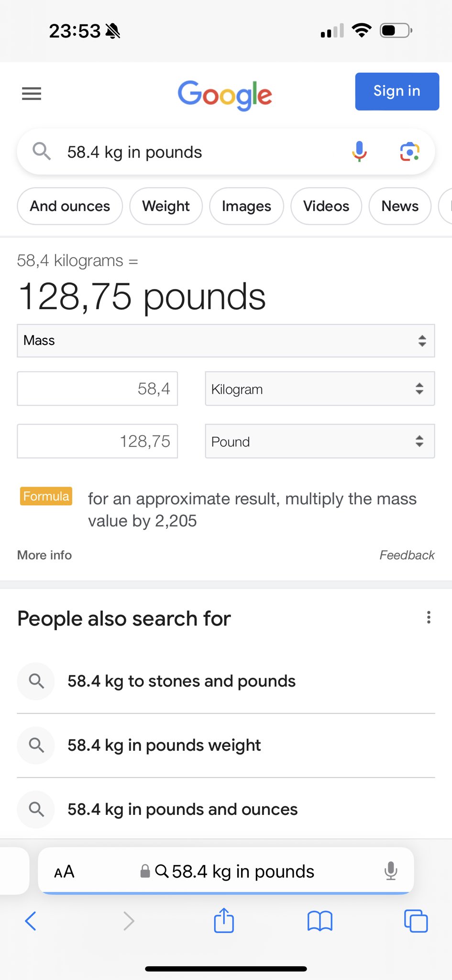Screen dimensions: 452x980
Task: Click the Sign in button
Action: tap(397, 91)
